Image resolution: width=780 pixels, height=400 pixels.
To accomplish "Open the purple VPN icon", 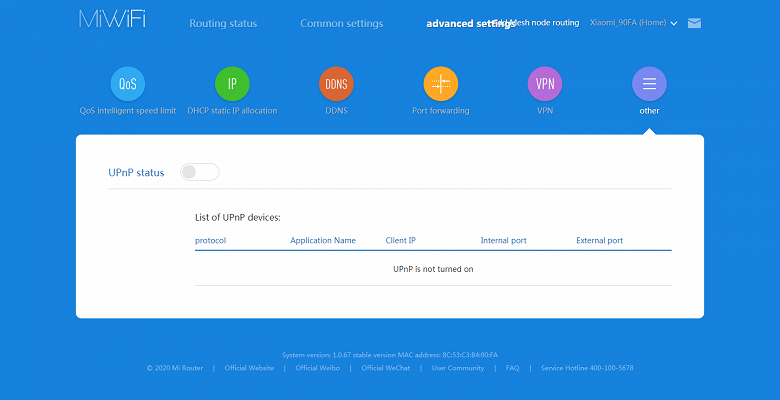I will (545, 84).
